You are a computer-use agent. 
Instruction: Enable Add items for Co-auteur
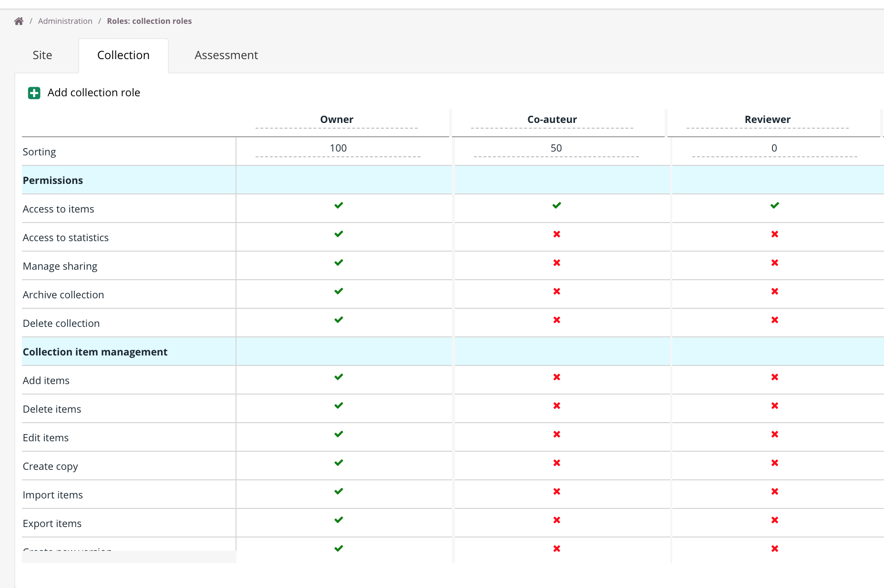[x=556, y=377]
